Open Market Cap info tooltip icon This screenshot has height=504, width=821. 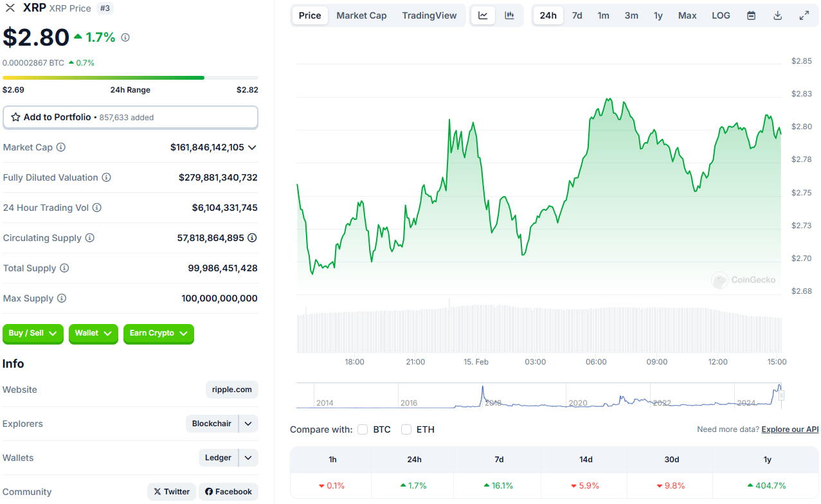point(61,147)
